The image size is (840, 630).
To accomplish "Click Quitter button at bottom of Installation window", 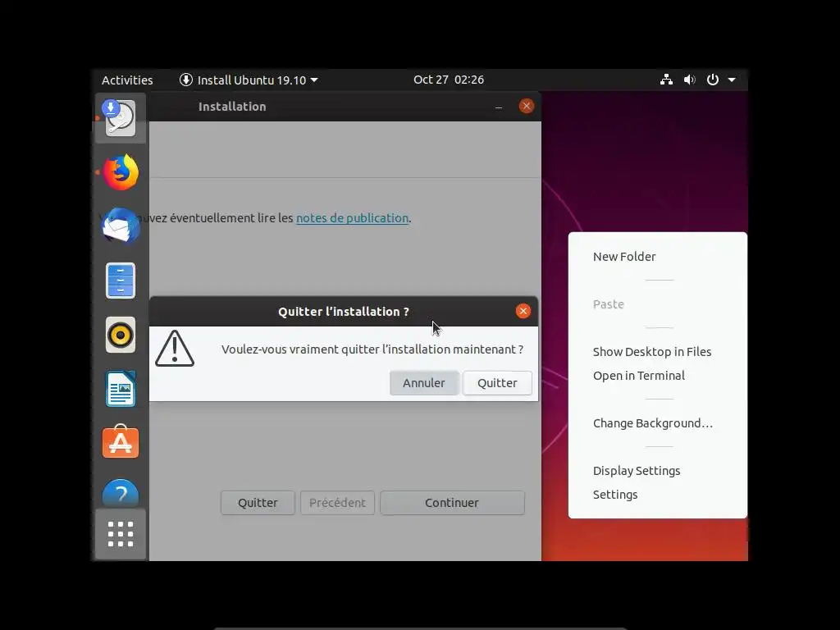I will point(258,503).
